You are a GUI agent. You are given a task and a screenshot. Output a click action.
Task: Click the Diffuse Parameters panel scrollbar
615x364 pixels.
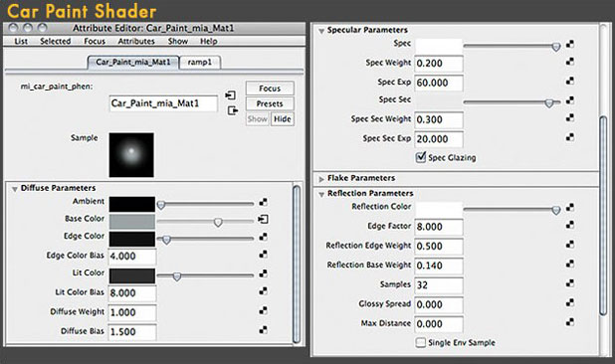click(x=297, y=264)
